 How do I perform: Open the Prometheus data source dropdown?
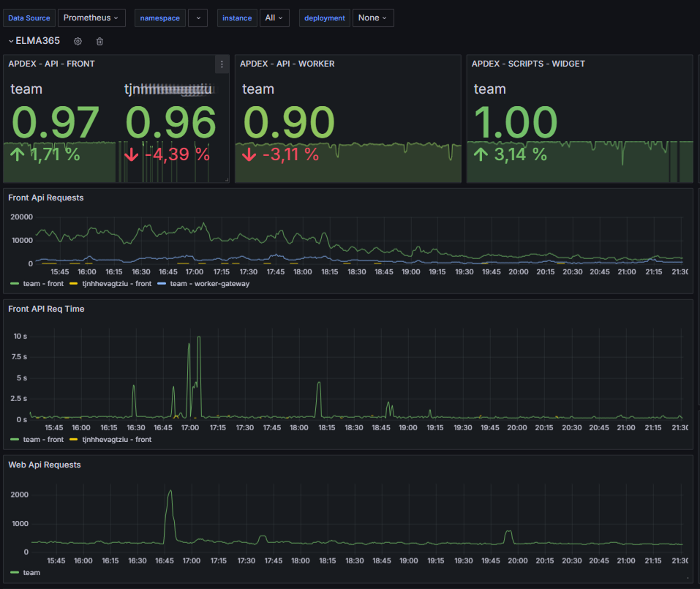[x=91, y=18]
